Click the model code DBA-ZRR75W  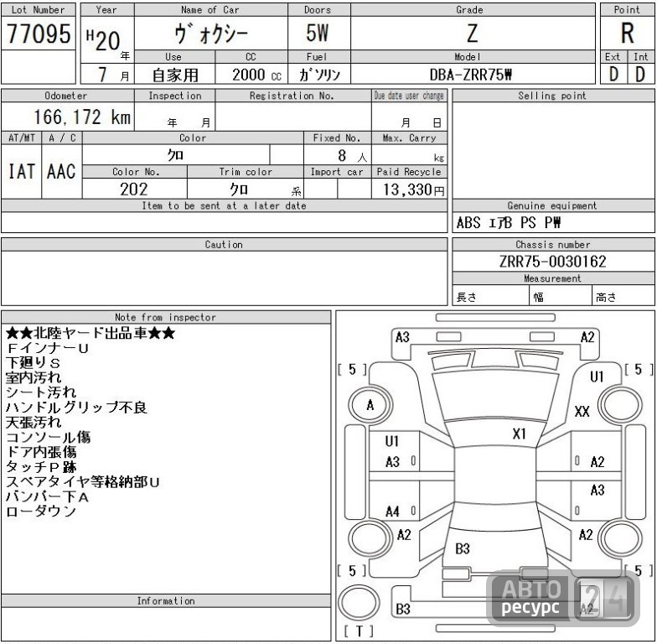(471, 75)
